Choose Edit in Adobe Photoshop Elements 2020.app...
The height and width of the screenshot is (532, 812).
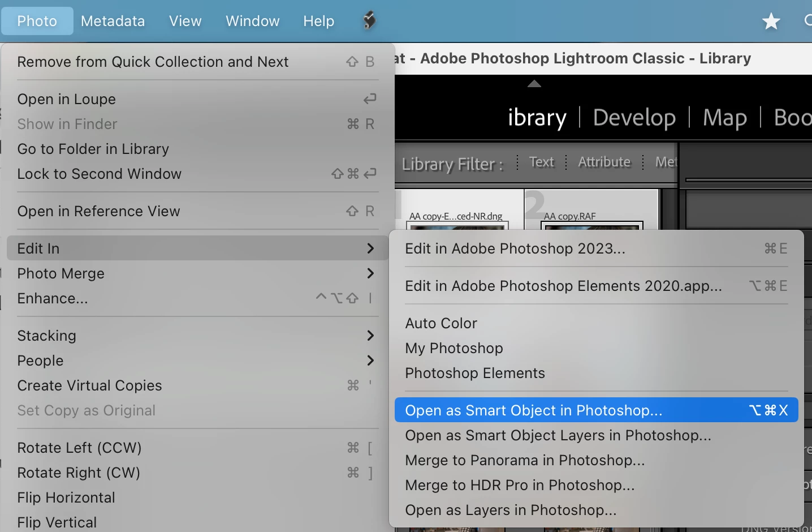pyautogui.click(x=597, y=286)
